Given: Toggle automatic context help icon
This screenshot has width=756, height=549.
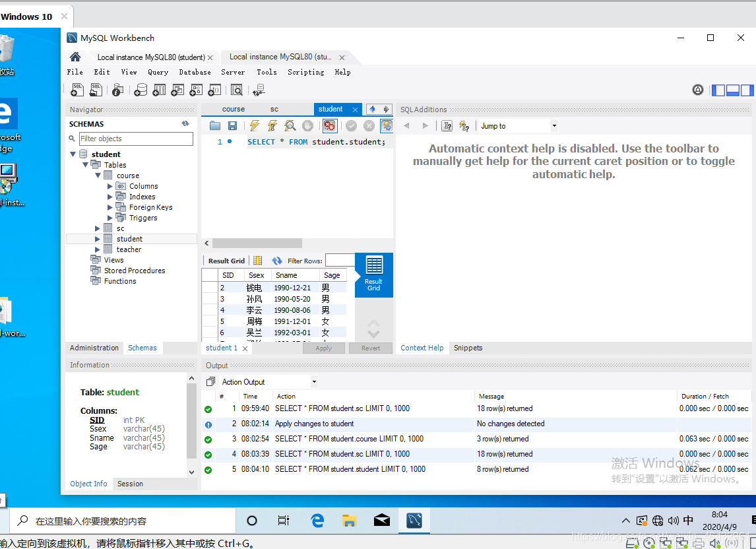Looking at the screenshot, I should 464,126.
